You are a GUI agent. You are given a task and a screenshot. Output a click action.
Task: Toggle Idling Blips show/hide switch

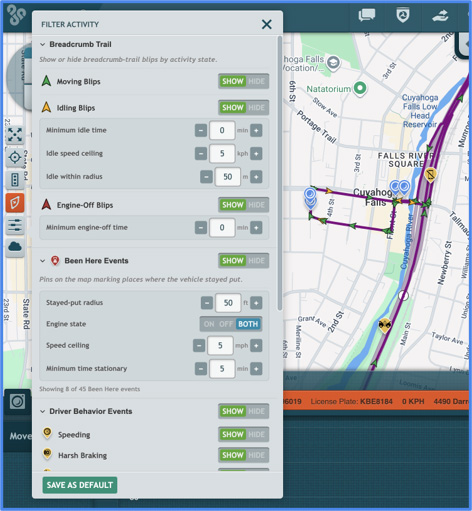click(x=244, y=108)
